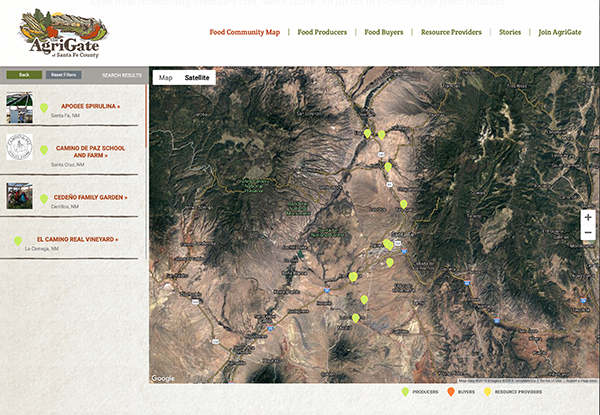Switch the map to Satellite view
The width and height of the screenshot is (600, 415).
(197, 77)
